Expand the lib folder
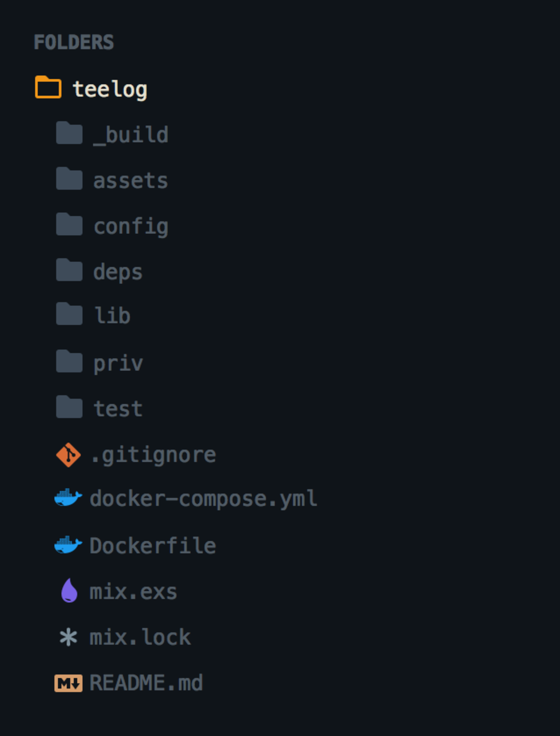 112,314
